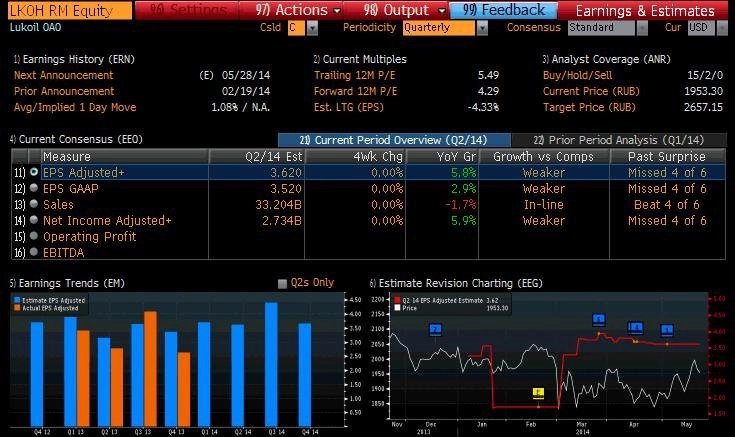Open the Csld dropdown arrow

coord(312,28)
